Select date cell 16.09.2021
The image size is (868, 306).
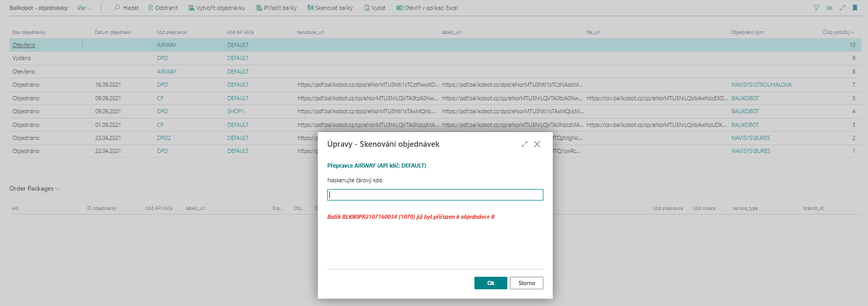(x=108, y=85)
